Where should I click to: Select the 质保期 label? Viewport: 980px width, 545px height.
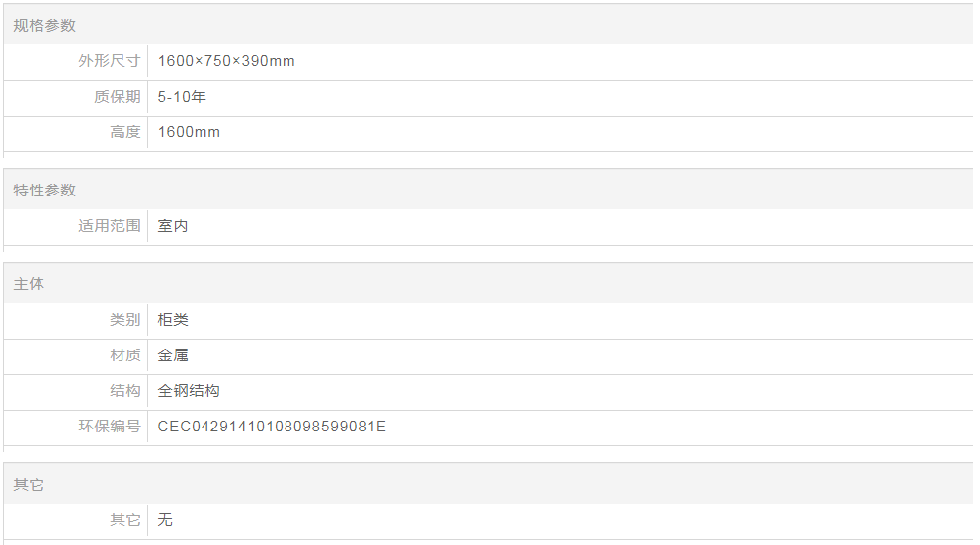click(x=118, y=97)
